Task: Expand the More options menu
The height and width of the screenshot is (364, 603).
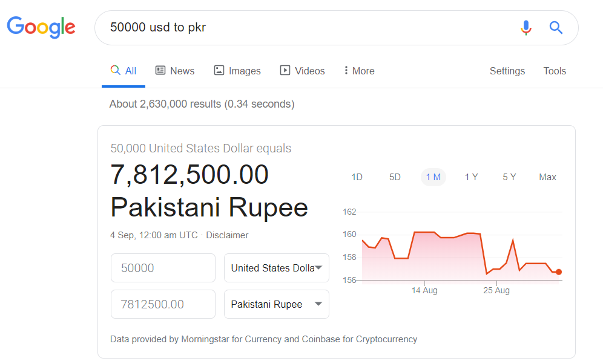Action: click(359, 71)
